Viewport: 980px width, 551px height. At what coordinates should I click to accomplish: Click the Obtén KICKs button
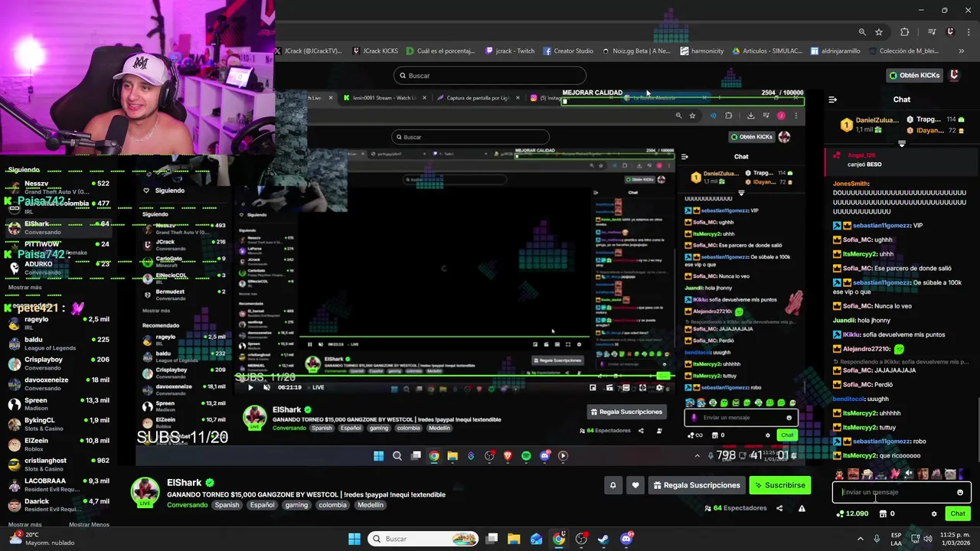pyautogui.click(x=914, y=75)
